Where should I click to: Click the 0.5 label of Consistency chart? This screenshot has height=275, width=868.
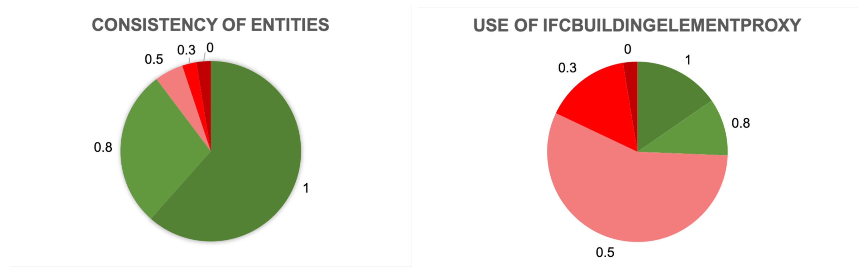pyautogui.click(x=154, y=59)
